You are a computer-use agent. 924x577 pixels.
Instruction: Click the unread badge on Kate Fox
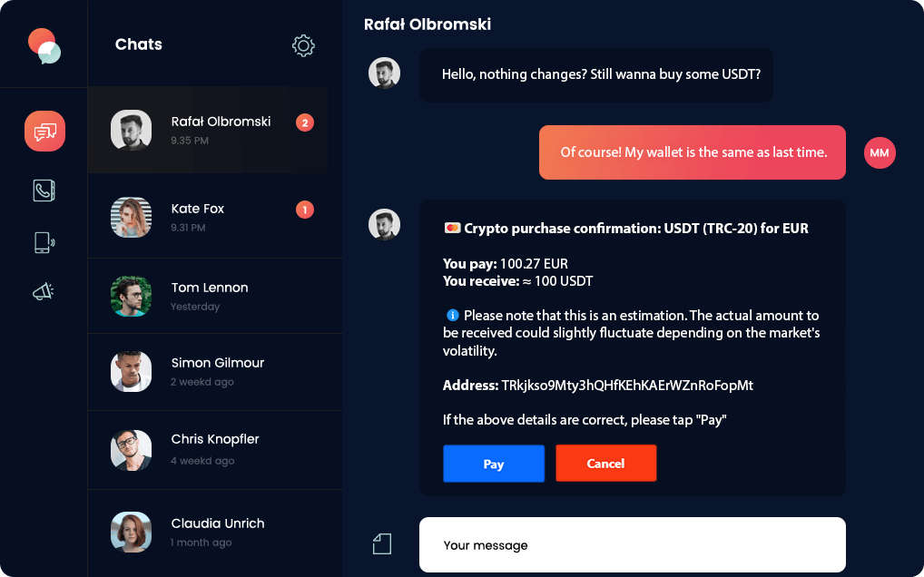click(305, 210)
